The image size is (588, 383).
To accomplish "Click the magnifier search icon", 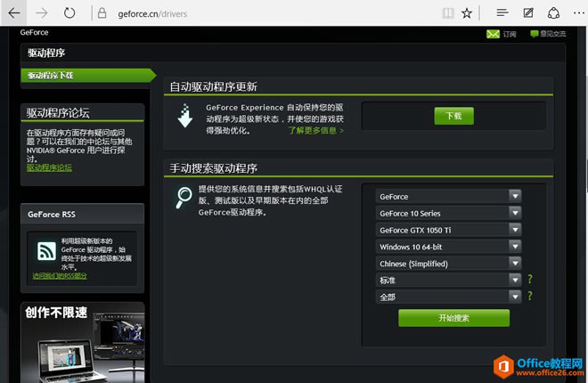I will point(184,197).
